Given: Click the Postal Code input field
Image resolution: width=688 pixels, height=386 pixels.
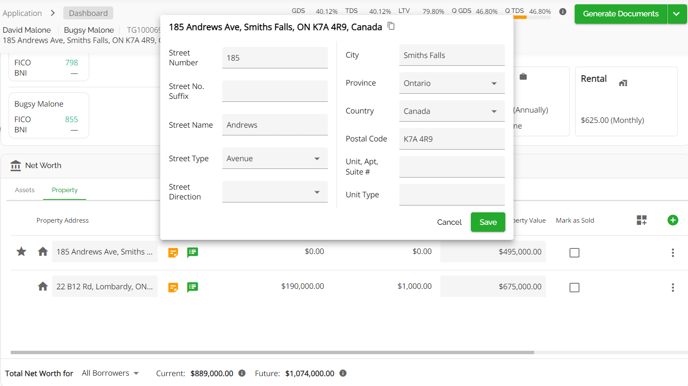Looking at the screenshot, I should click(452, 139).
